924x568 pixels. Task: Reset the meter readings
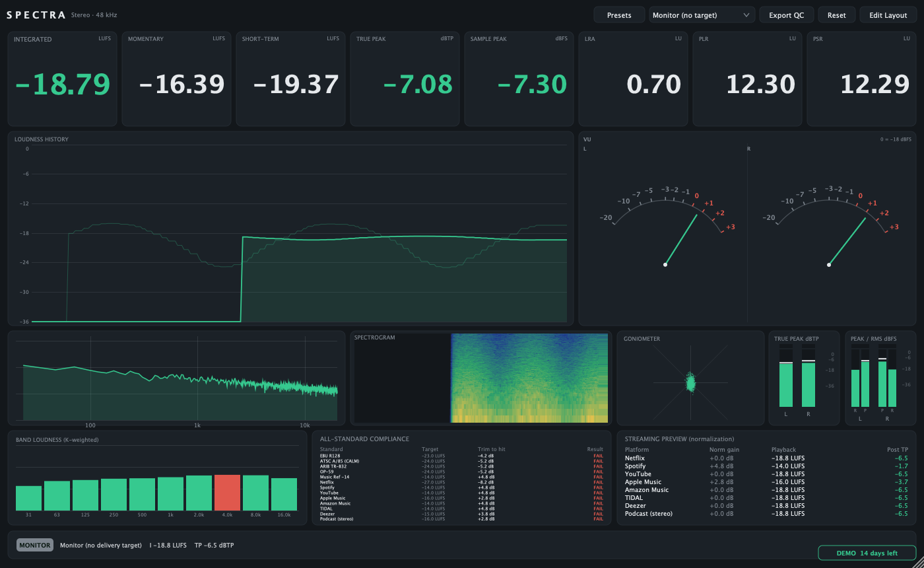836,15
